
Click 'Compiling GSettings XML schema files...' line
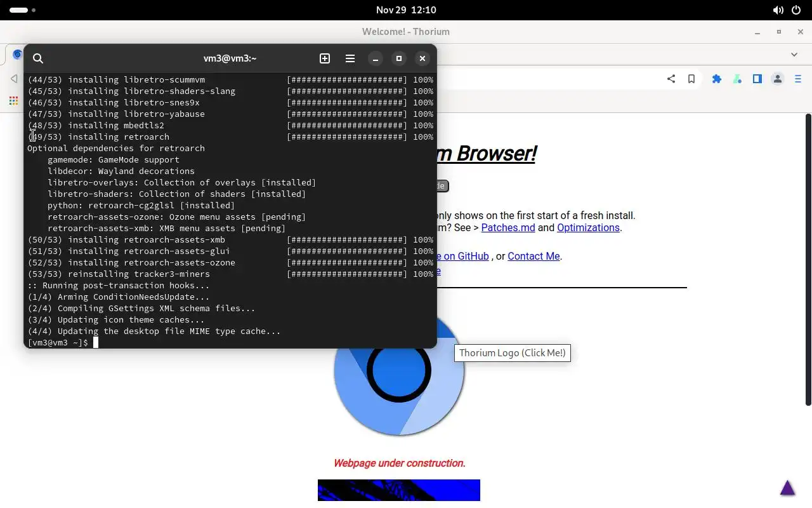(141, 308)
